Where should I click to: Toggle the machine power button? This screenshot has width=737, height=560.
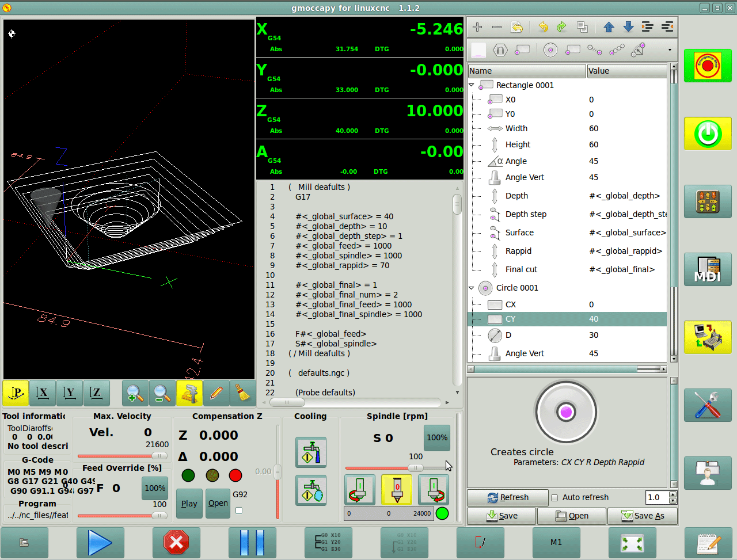pyautogui.click(x=708, y=134)
